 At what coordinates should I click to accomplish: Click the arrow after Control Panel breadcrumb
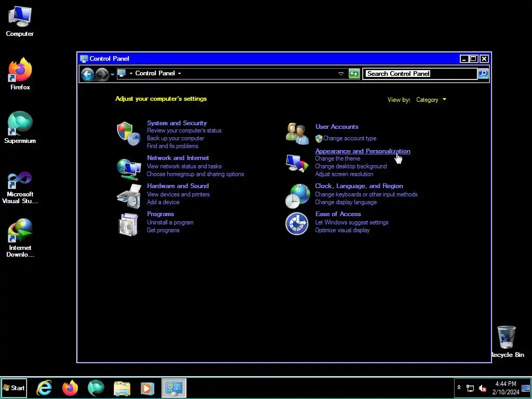(x=179, y=74)
